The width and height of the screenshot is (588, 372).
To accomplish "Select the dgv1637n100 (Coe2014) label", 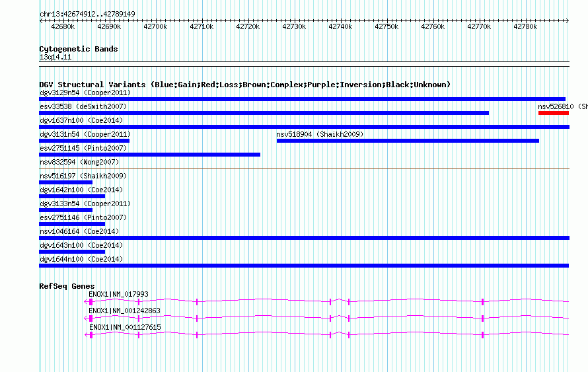I will [x=81, y=121].
